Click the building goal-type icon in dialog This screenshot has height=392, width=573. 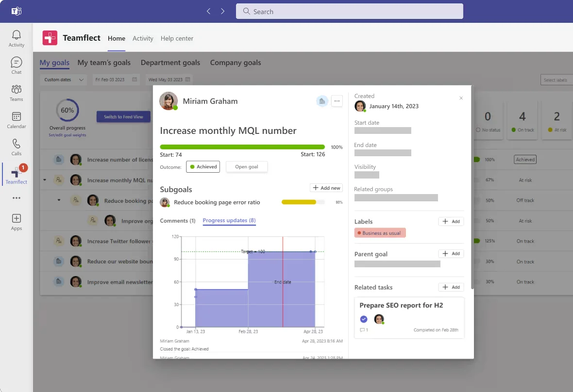click(x=322, y=101)
